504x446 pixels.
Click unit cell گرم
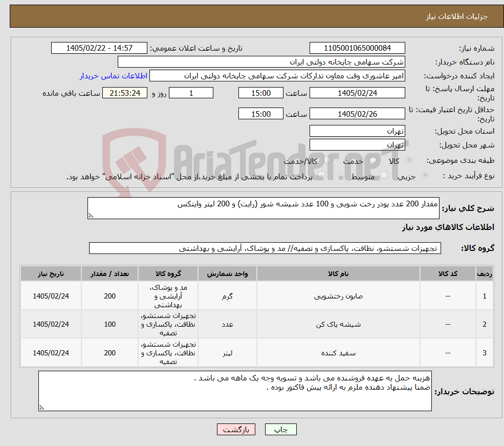pos(227,296)
